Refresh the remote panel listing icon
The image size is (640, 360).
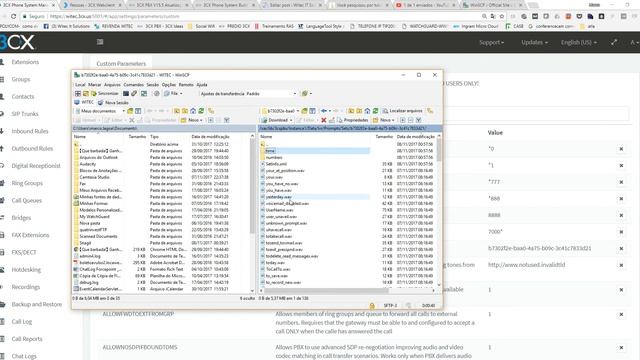click(376, 111)
